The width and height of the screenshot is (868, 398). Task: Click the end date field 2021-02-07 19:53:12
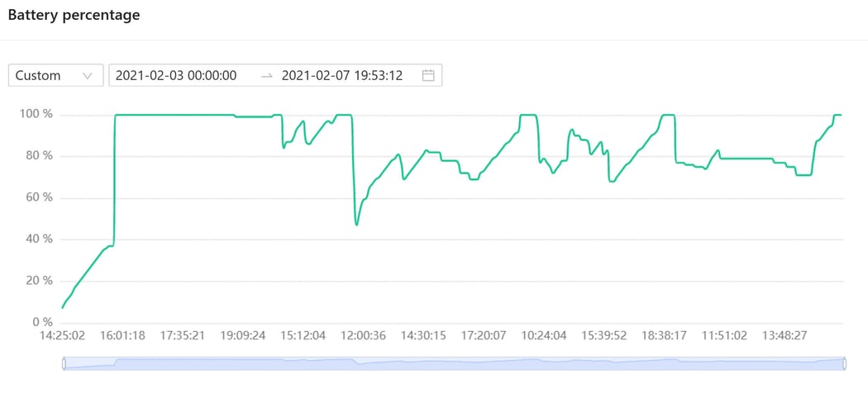pyautogui.click(x=342, y=75)
